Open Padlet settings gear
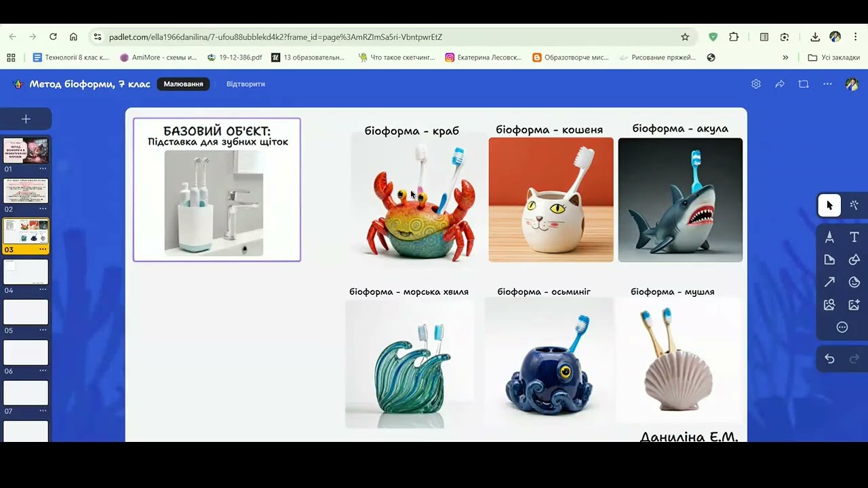Viewport: 868px width, 488px height. pos(756,84)
